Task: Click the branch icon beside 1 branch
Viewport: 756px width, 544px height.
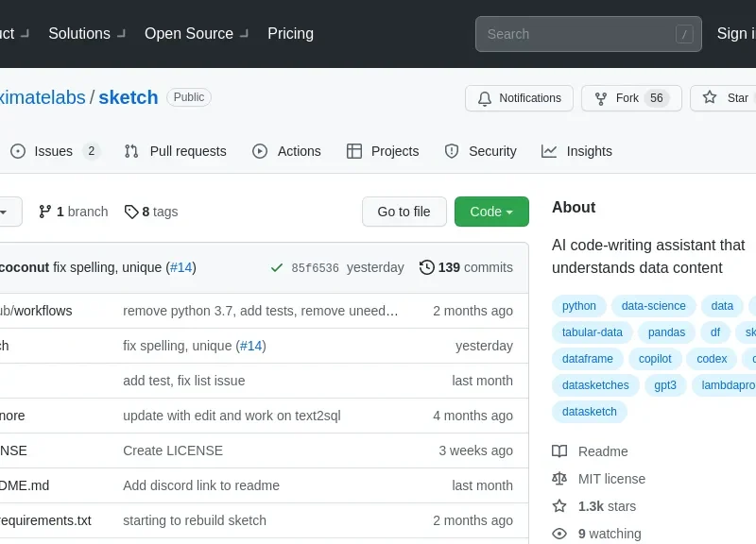Action: (x=44, y=212)
